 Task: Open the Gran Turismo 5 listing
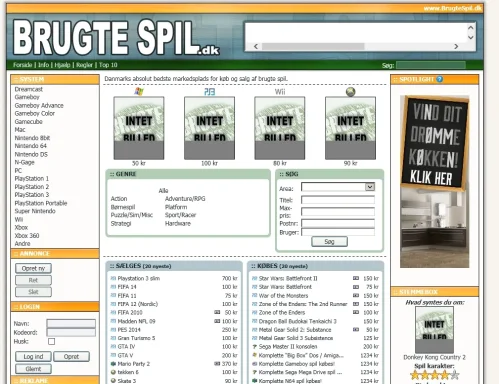136,338
